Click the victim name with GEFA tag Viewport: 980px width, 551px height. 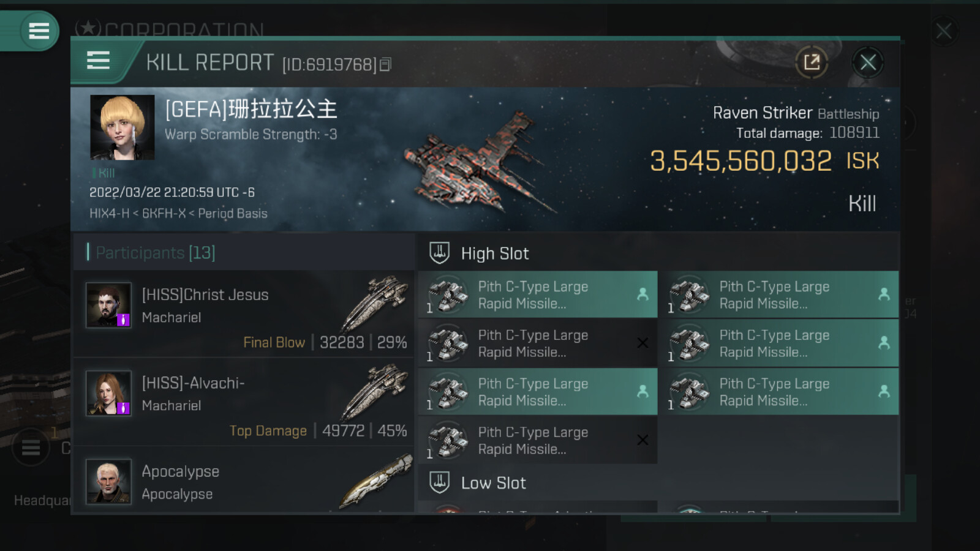point(251,109)
